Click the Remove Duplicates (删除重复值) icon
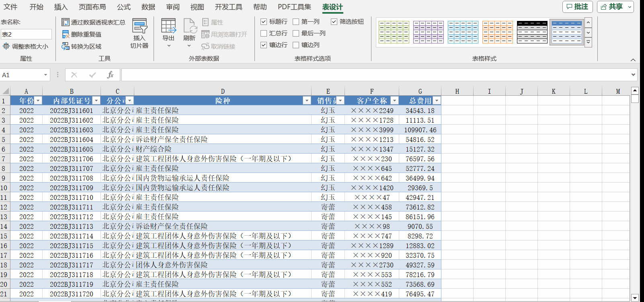The width and height of the screenshot is (644, 302). (x=66, y=34)
